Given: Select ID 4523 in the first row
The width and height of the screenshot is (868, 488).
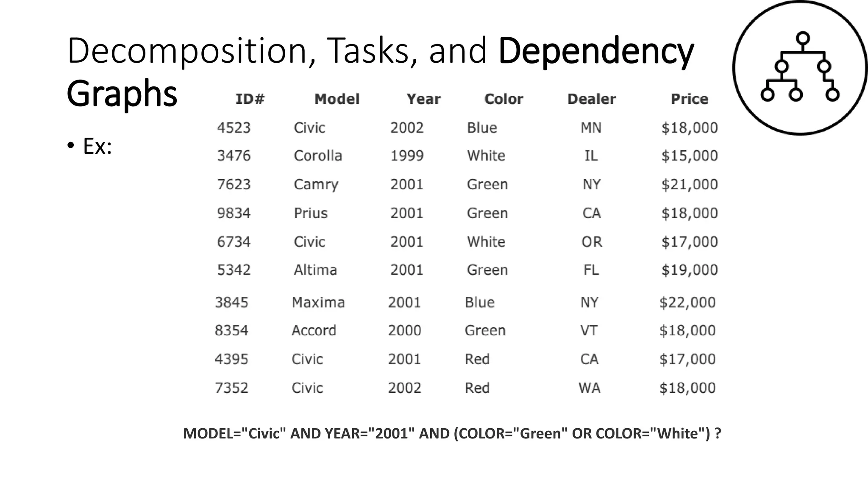Looking at the screenshot, I should (x=234, y=128).
